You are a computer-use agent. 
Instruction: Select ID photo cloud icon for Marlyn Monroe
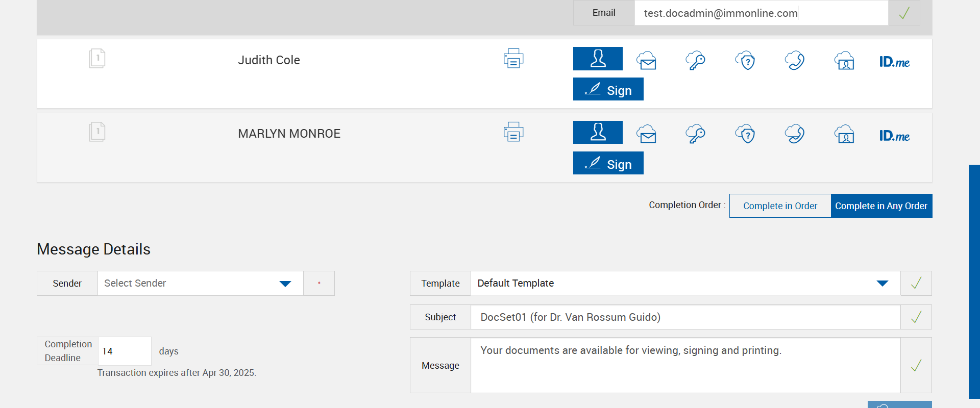[x=845, y=135]
